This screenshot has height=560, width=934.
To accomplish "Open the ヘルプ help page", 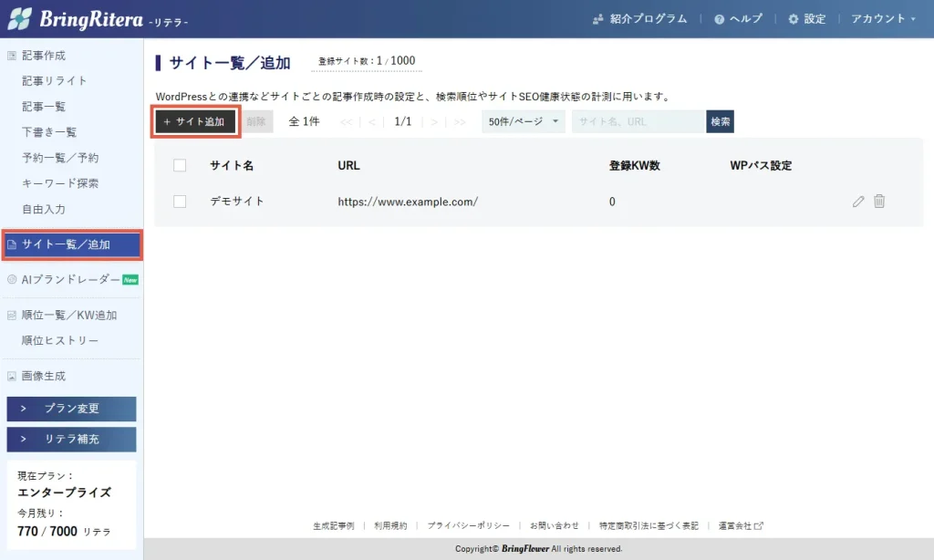I will [738, 18].
